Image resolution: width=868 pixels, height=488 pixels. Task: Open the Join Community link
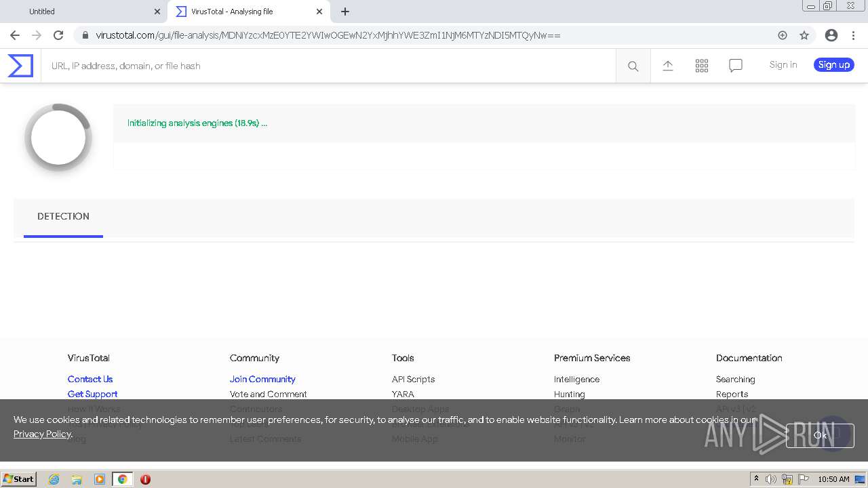[x=262, y=379]
